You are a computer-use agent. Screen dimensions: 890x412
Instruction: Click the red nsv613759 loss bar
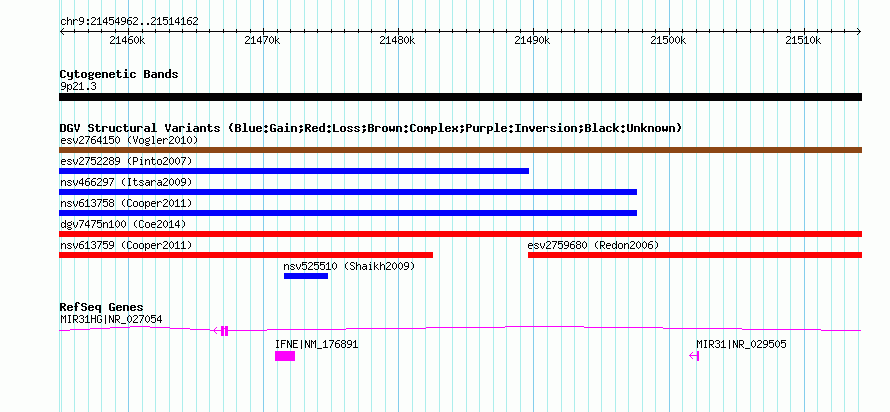click(246, 255)
